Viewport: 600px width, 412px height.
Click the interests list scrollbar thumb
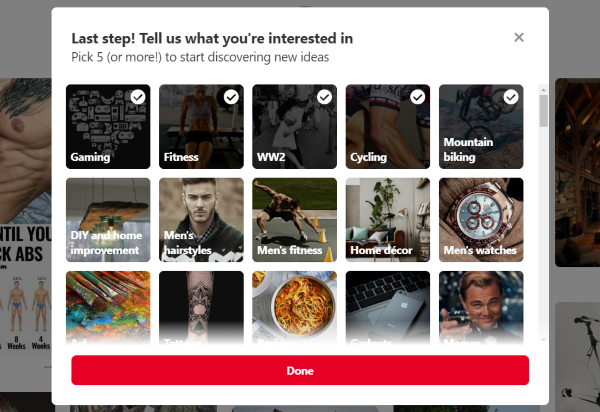[543, 111]
